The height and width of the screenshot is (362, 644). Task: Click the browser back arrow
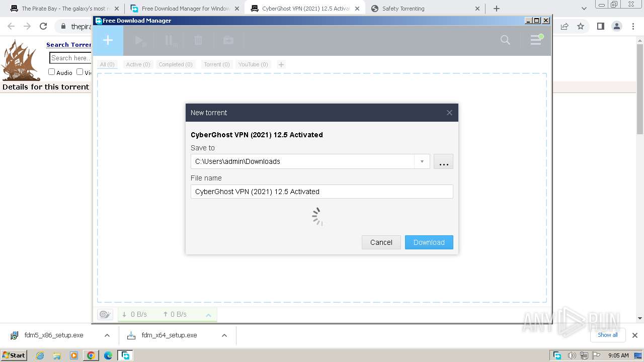[11, 26]
